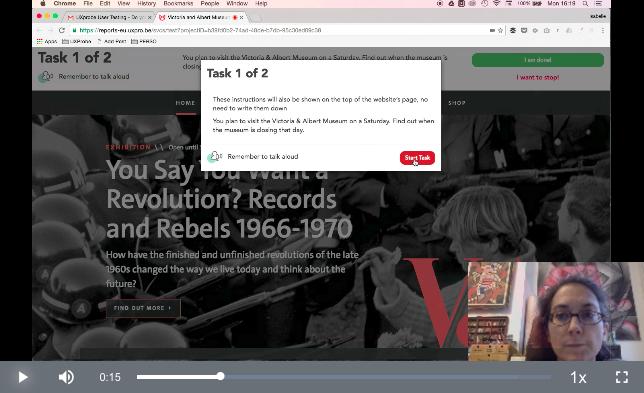The image size is (644, 393).
Task: Close the UXprobe User Testing Gmail tab
Action: tap(150, 17)
